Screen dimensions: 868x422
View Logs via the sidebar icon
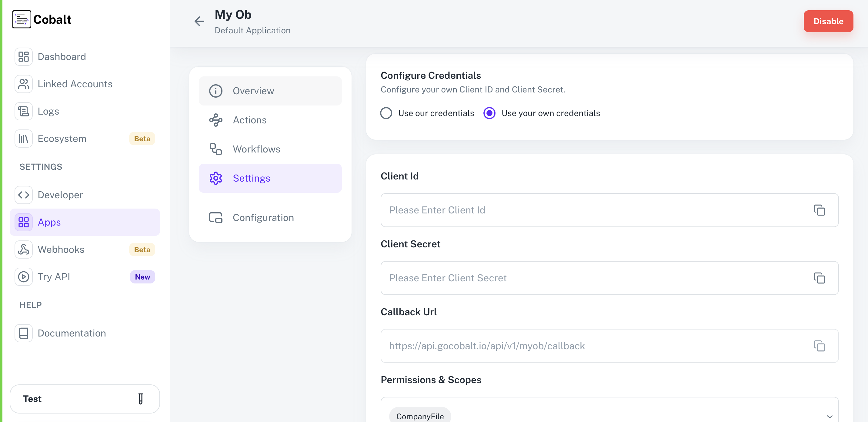coord(48,111)
